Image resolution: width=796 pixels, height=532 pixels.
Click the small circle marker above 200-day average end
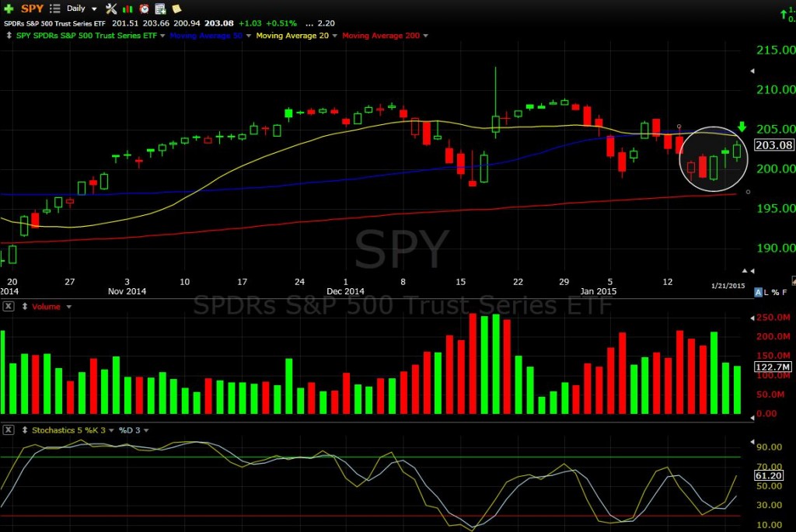point(748,192)
